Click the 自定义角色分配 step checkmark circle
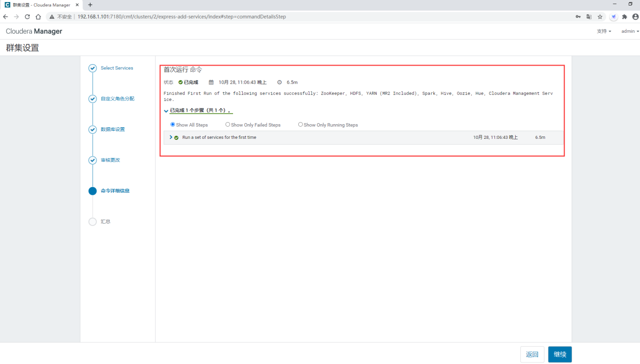This screenshot has height=364, width=640. pos(93,99)
